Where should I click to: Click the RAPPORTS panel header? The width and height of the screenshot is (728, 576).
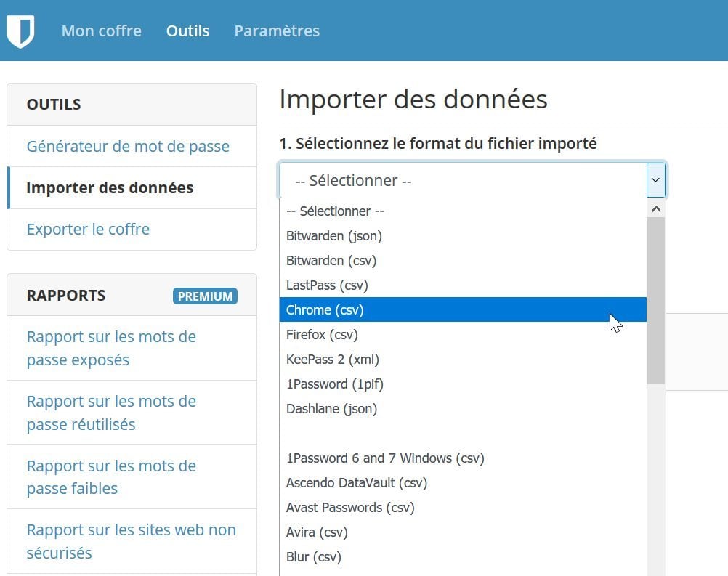point(132,295)
